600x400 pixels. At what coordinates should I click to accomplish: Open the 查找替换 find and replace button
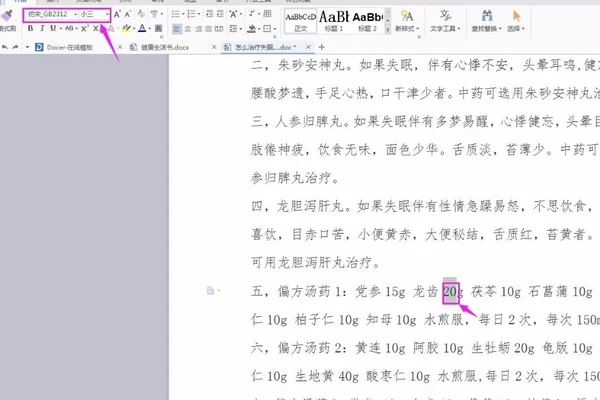[x=486, y=21]
